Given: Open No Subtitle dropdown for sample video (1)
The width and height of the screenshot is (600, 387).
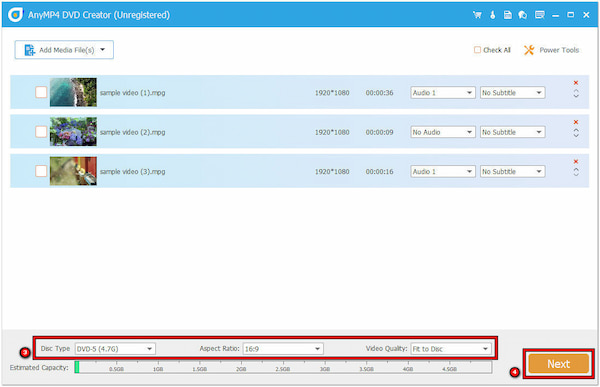Looking at the screenshot, I should pos(512,93).
